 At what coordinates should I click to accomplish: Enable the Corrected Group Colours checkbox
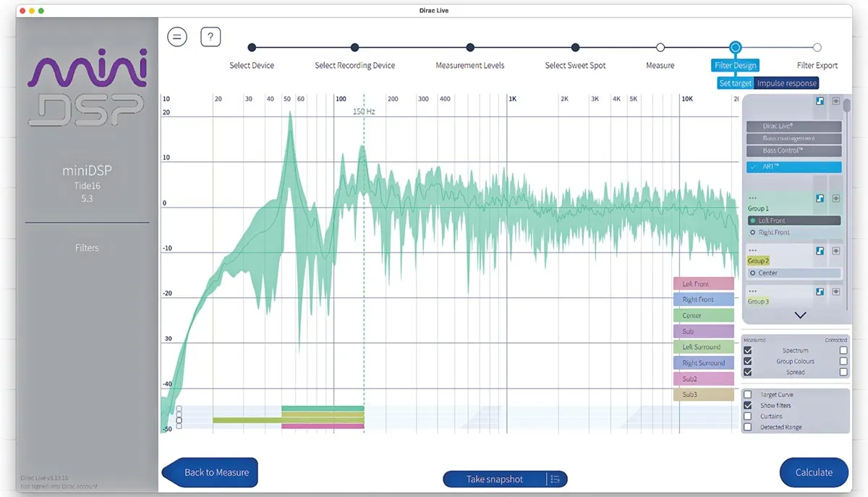[x=843, y=361]
